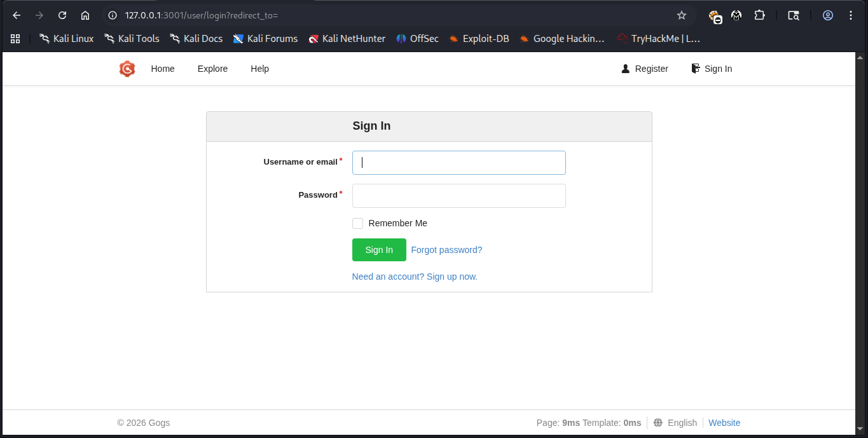Viewport: 868px width, 438px height.
Task: Click the Sign In panel header text
Action: [x=371, y=126]
